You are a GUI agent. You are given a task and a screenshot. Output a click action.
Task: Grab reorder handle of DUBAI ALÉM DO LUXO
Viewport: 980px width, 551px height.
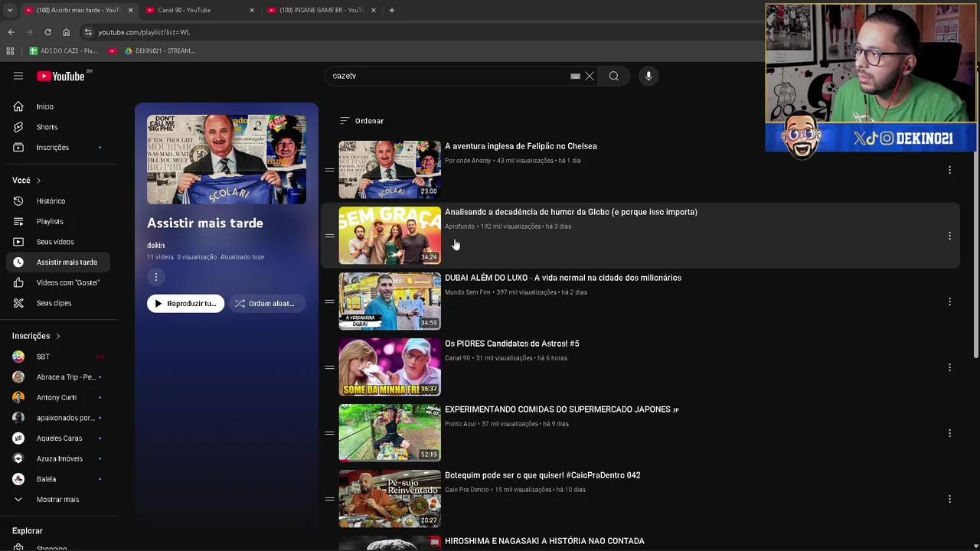click(x=329, y=302)
